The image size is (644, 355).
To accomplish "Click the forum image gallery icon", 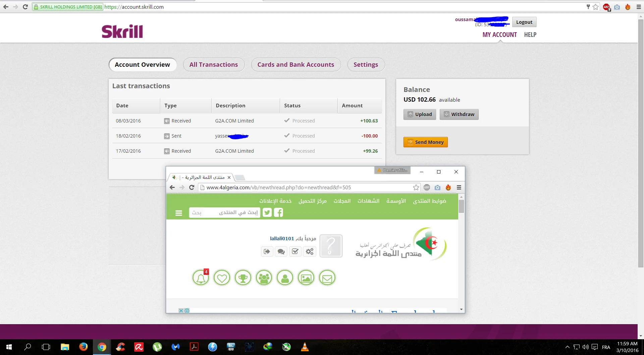I will tap(306, 278).
